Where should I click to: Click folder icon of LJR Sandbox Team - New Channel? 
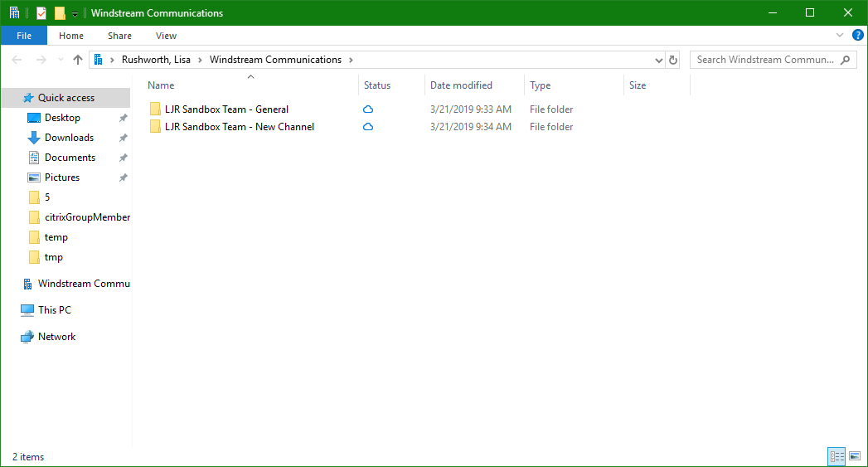[156, 126]
